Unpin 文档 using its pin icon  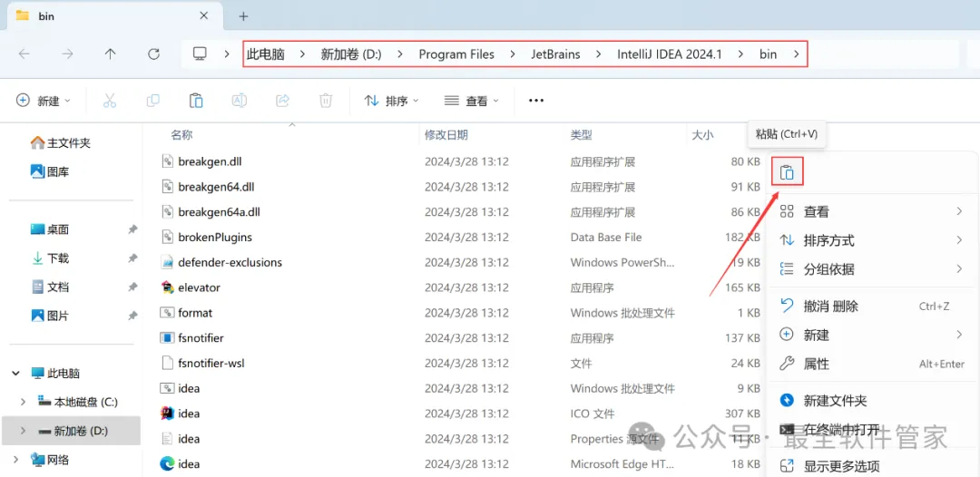click(x=132, y=287)
